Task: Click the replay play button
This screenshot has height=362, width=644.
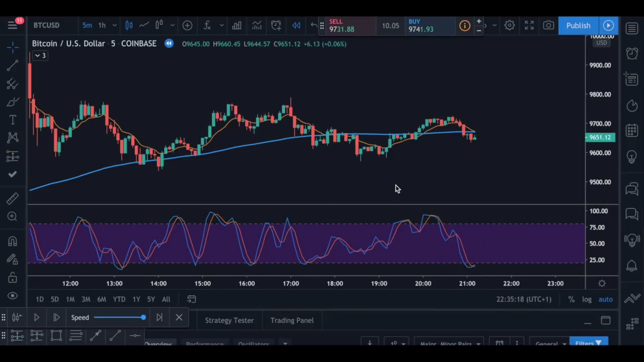Action: pos(36,317)
